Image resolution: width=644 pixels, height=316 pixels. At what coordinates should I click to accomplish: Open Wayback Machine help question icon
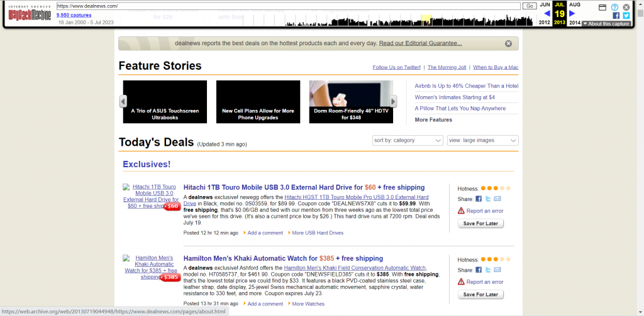614,7
